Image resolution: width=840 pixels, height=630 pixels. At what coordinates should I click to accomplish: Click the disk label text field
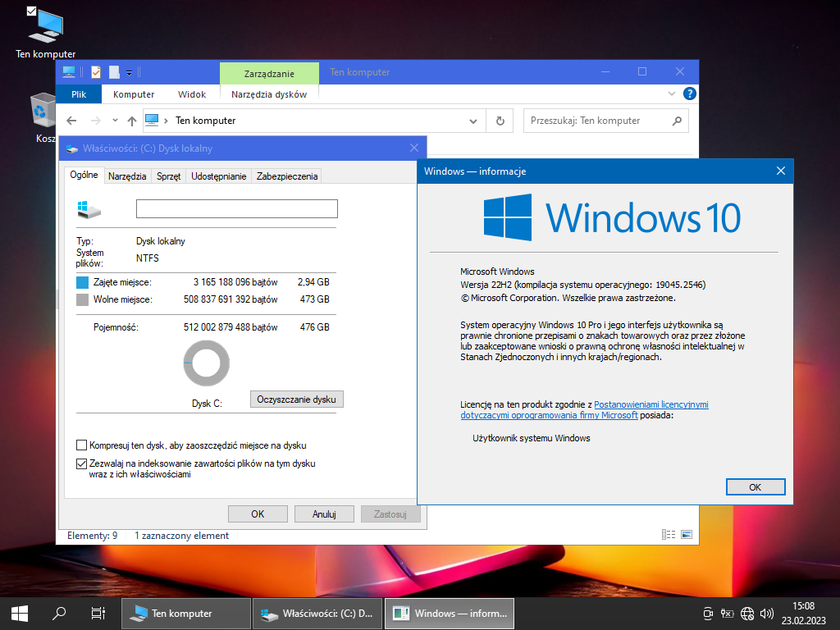(236, 208)
